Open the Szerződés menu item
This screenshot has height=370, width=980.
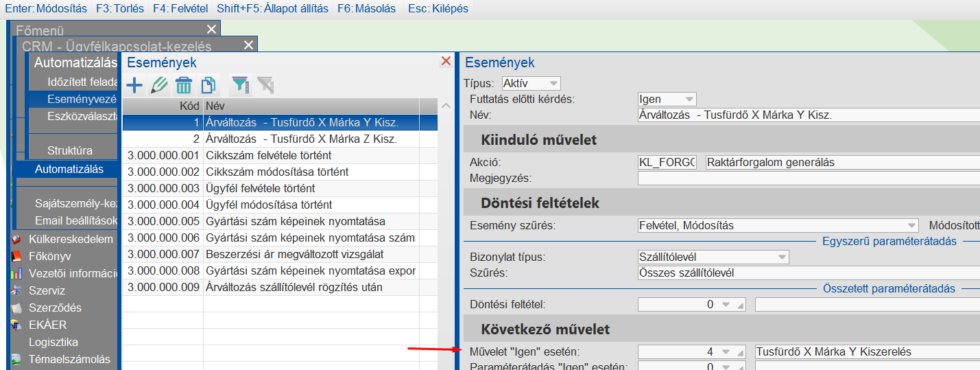[55, 308]
